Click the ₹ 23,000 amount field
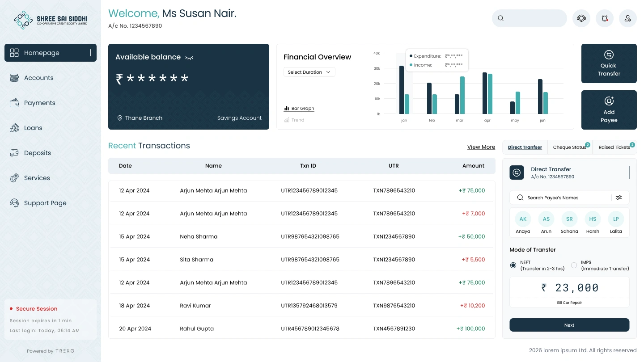 pyautogui.click(x=569, y=288)
